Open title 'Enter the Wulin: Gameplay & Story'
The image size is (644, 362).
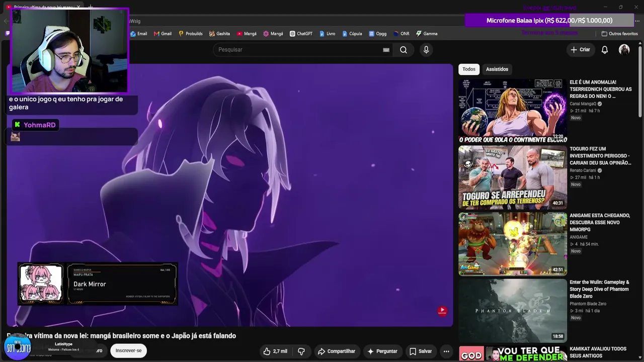[x=599, y=289]
